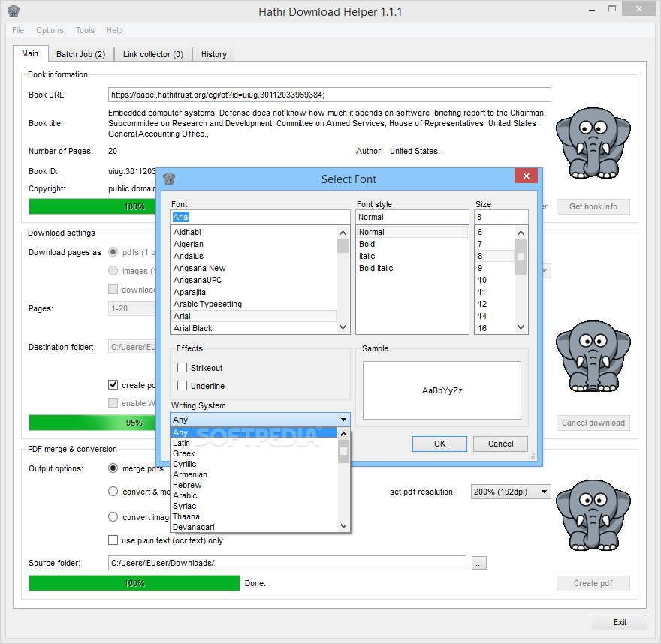
Task: Click the elephant image beside Book information
Action: tap(593, 143)
